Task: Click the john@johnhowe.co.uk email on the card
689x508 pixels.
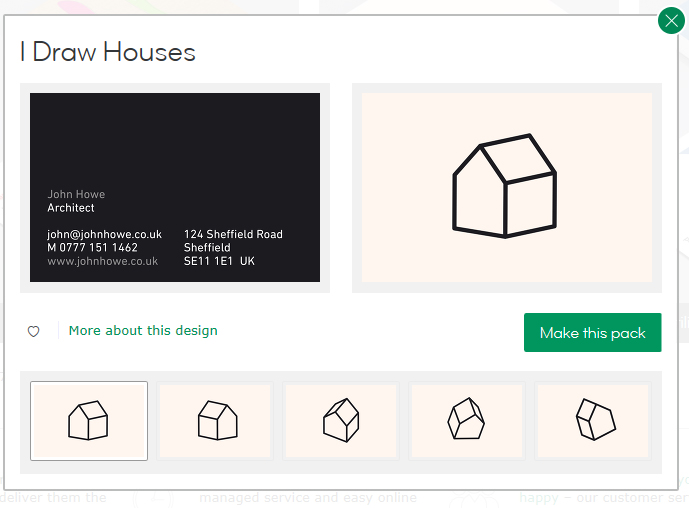Action: [x=104, y=235]
